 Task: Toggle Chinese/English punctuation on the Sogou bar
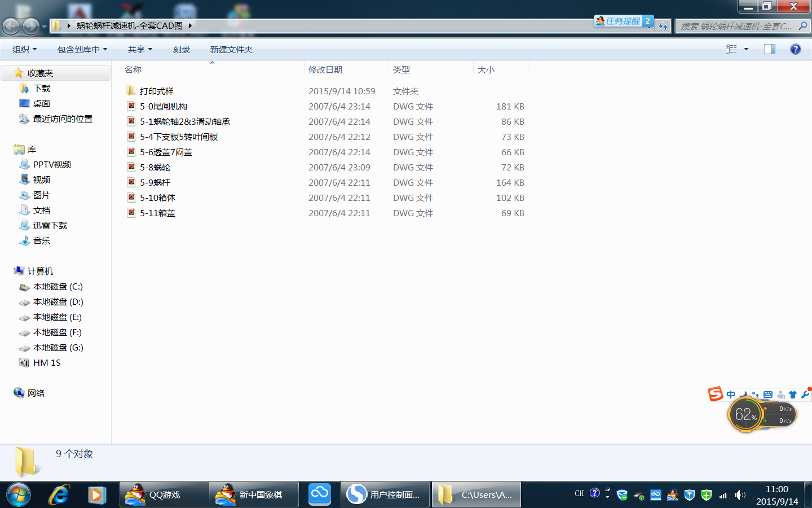(x=756, y=395)
